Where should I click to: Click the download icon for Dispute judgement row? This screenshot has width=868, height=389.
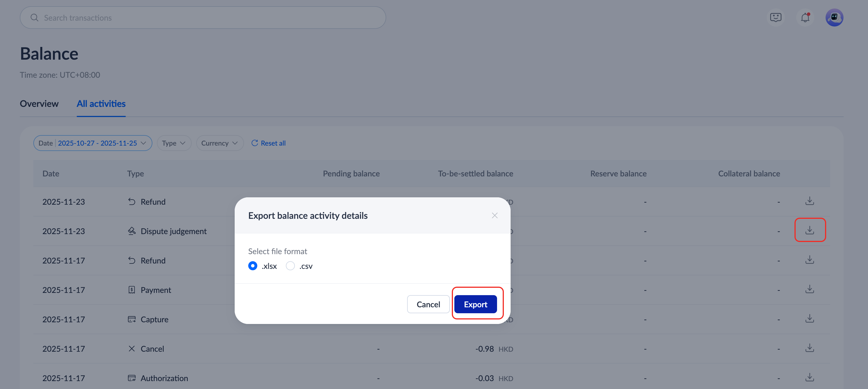809,230
